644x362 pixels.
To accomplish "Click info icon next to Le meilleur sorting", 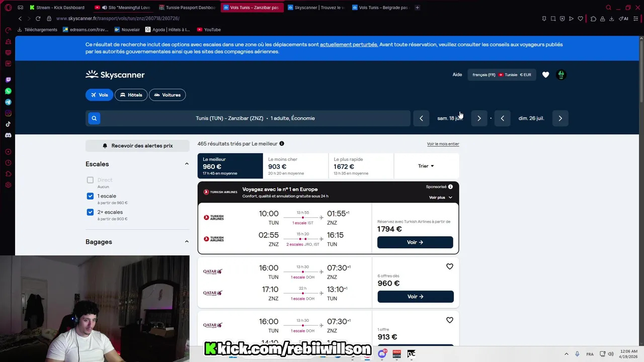I will [282, 144].
